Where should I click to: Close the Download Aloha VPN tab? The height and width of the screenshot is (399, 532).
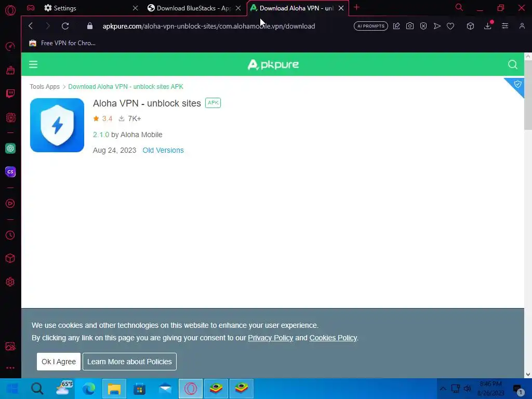(x=341, y=8)
